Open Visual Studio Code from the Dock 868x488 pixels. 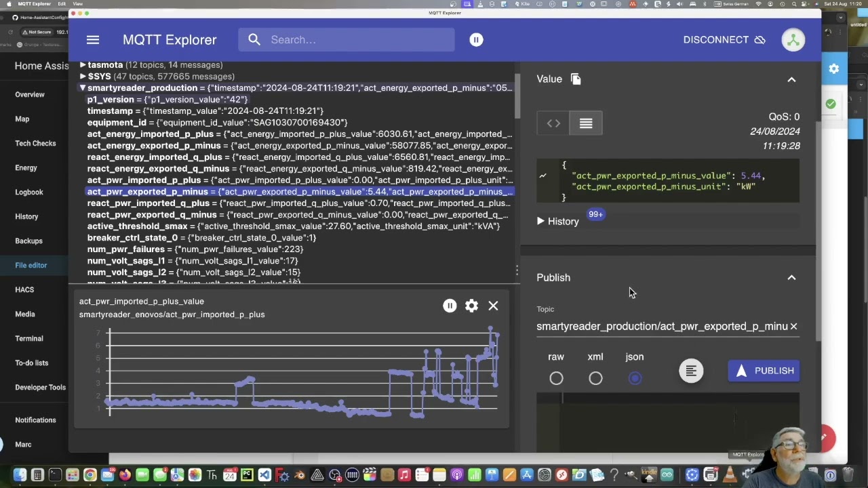pyautogui.click(x=264, y=475)
